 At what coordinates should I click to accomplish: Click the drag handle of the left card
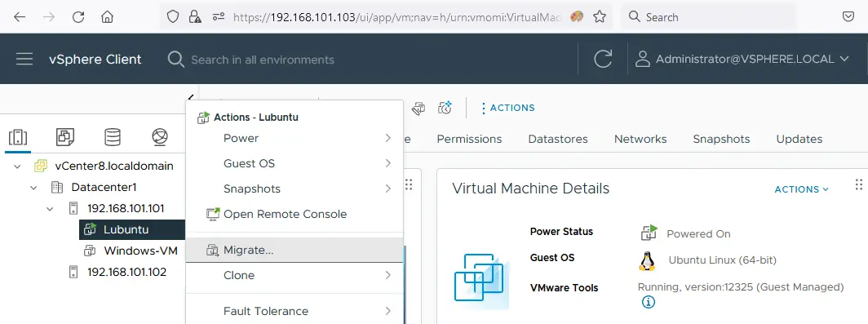click(409, 184)
